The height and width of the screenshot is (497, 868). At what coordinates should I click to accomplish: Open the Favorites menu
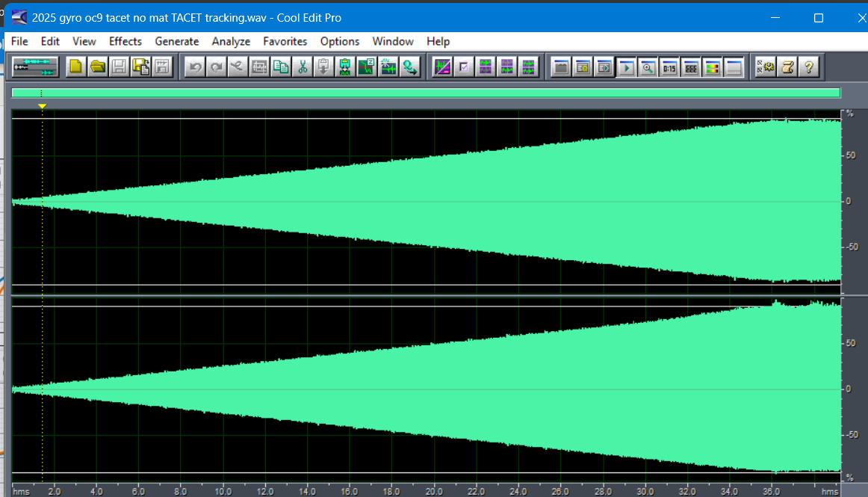[285, 41]
